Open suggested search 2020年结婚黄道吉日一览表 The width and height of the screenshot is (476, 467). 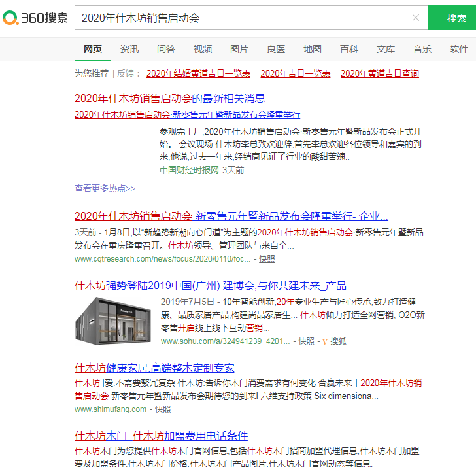(198, 73)
